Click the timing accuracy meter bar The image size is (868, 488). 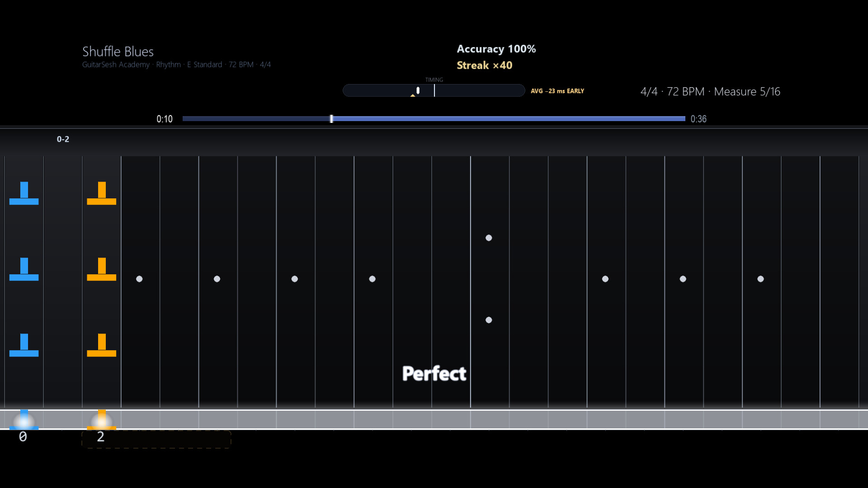point(434,90)
